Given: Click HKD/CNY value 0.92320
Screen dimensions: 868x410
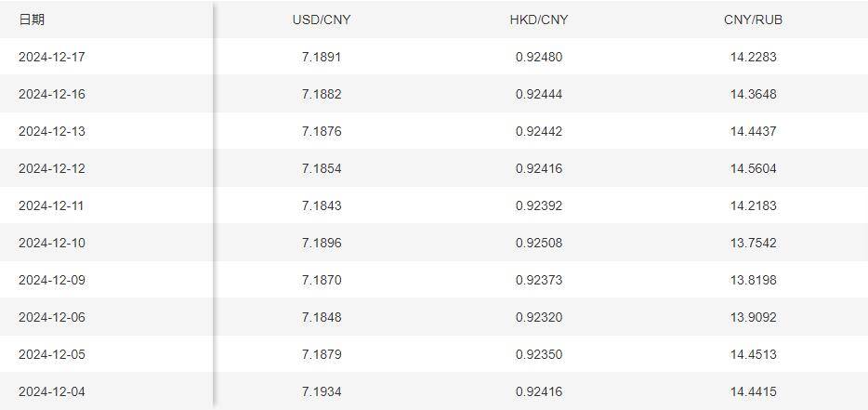Looking at the screenshot, I should pyautogui.click(x=539, y=317).
